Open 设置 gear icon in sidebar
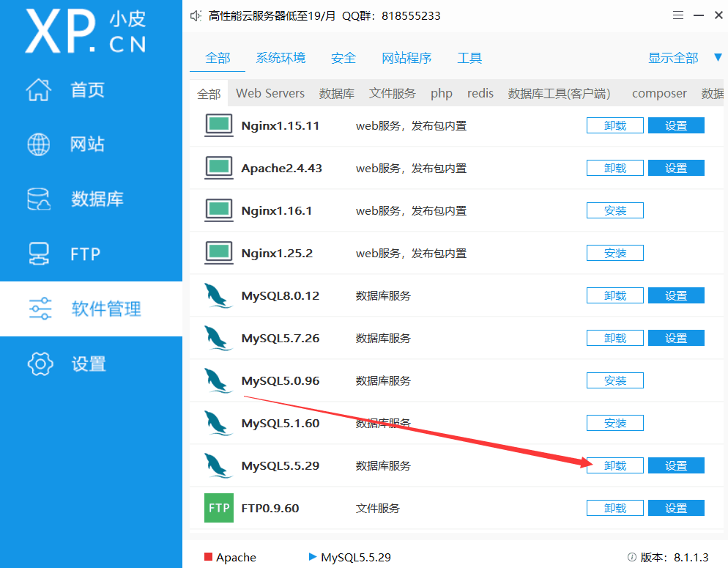Screen dimensions: 728x568 pos(40,364)
